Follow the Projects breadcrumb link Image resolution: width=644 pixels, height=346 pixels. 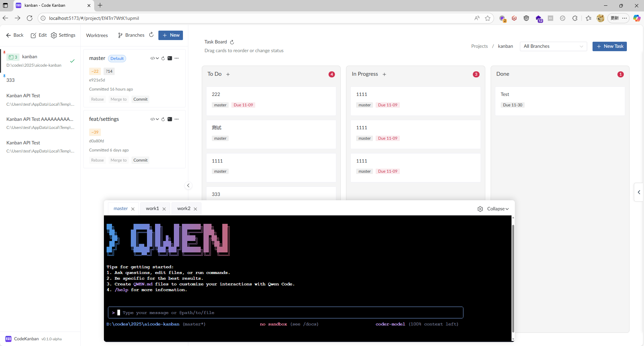coord(479,46)
